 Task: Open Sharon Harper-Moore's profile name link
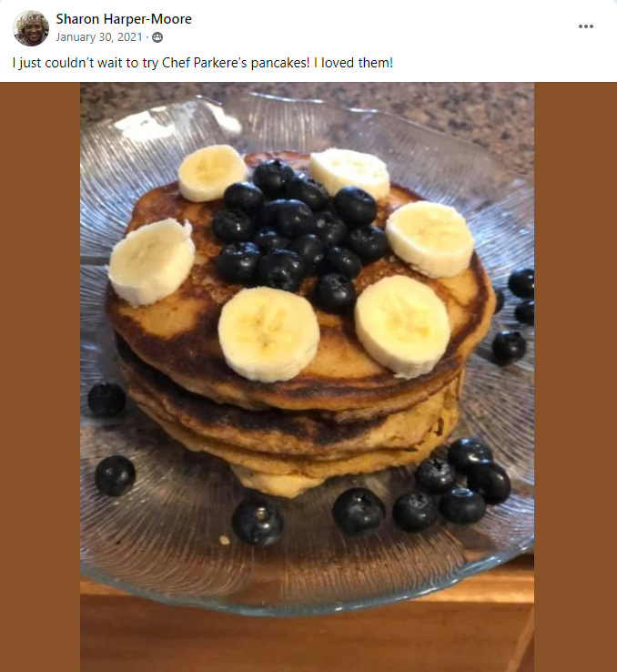click(124, 19)
